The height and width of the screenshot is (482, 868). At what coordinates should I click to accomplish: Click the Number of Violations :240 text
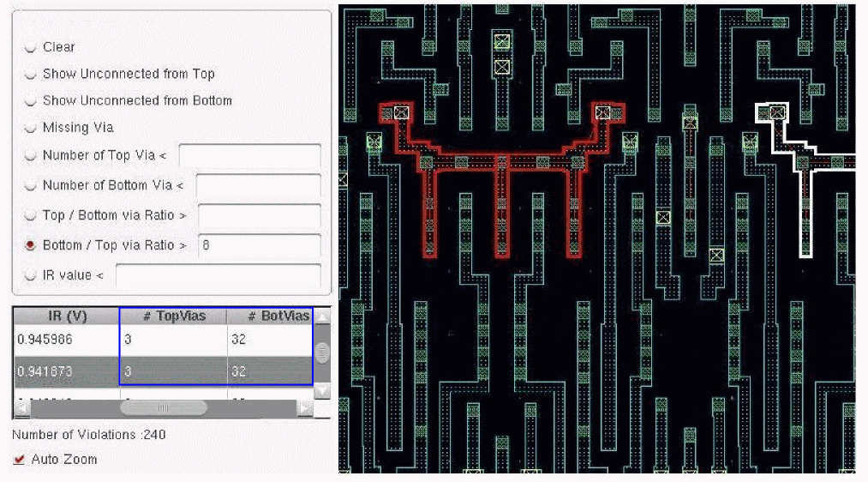(x=88, y=435)
